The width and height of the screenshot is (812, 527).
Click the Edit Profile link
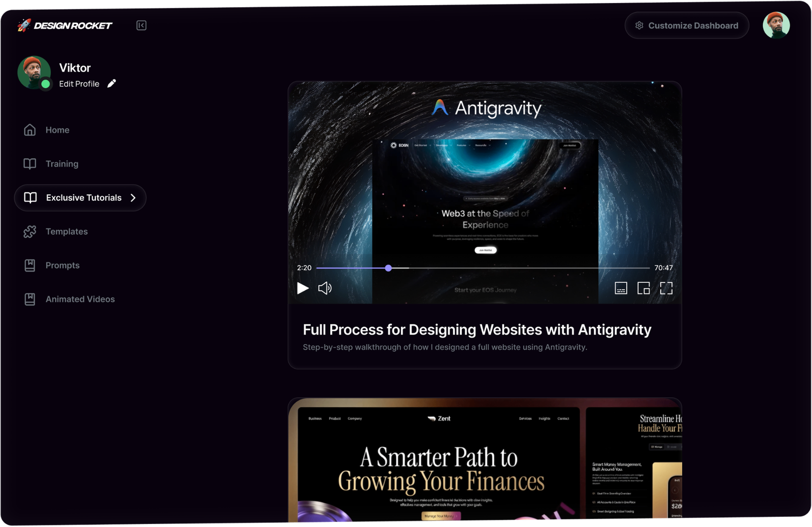[79, 84]
